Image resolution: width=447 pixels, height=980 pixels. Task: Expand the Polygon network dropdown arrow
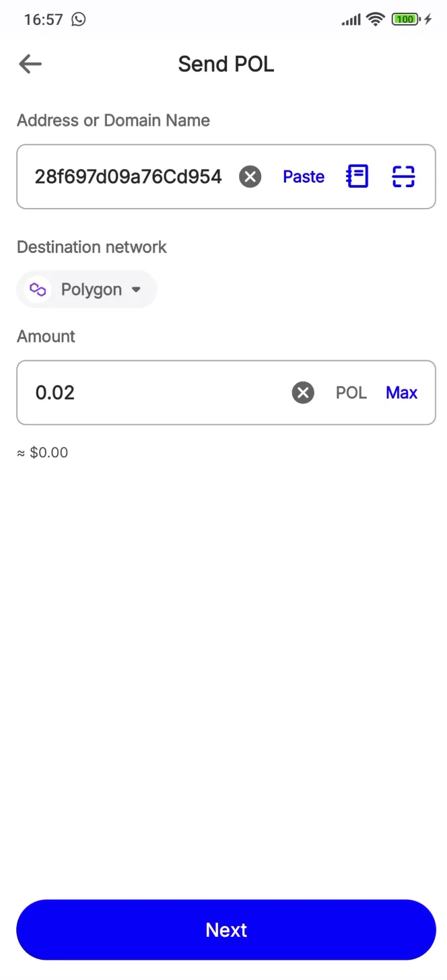(x=136, y=289)
